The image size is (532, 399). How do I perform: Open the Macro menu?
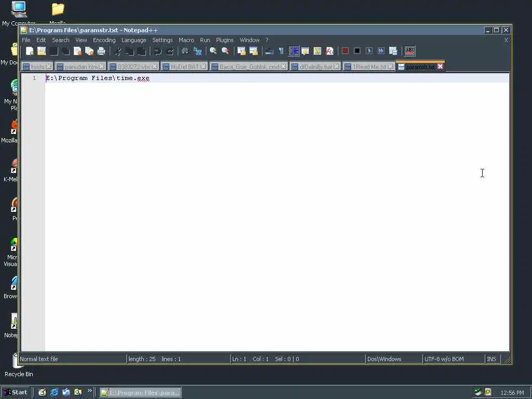pos(187,40)
